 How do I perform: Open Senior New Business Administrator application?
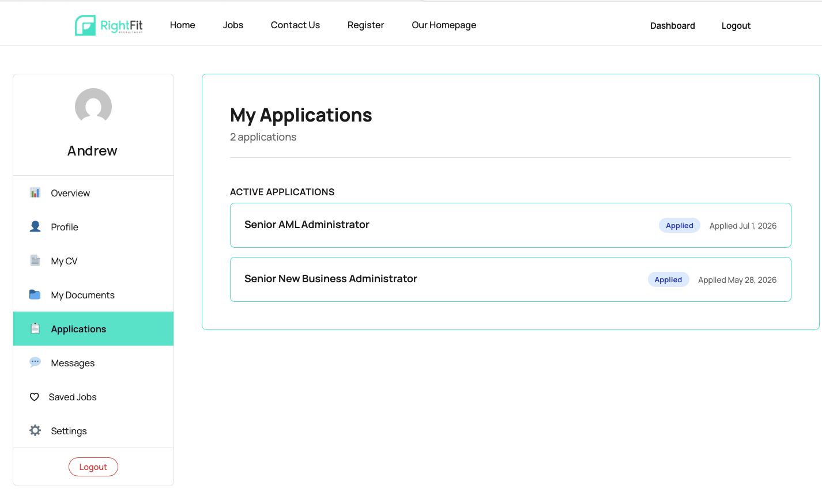[x=511, y=279]
